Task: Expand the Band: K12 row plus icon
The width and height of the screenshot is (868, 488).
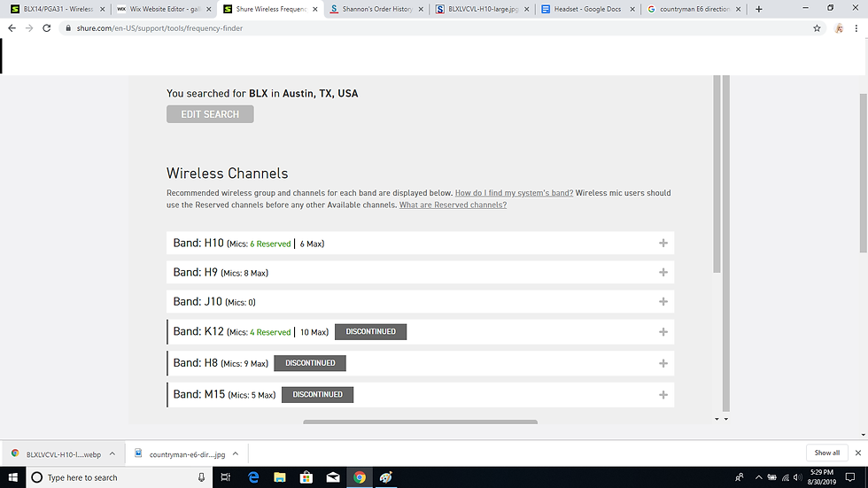Action: pos(663,332)
